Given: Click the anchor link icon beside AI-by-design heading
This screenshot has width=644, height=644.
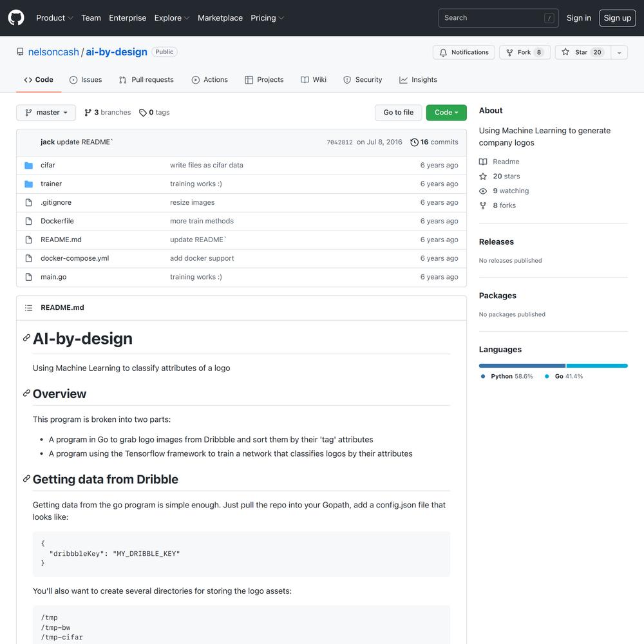Looking at the screenshot, I should (26, 338).
